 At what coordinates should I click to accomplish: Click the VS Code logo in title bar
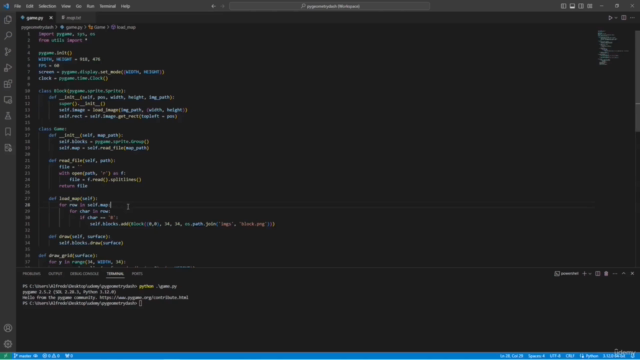tap(6, 6)
